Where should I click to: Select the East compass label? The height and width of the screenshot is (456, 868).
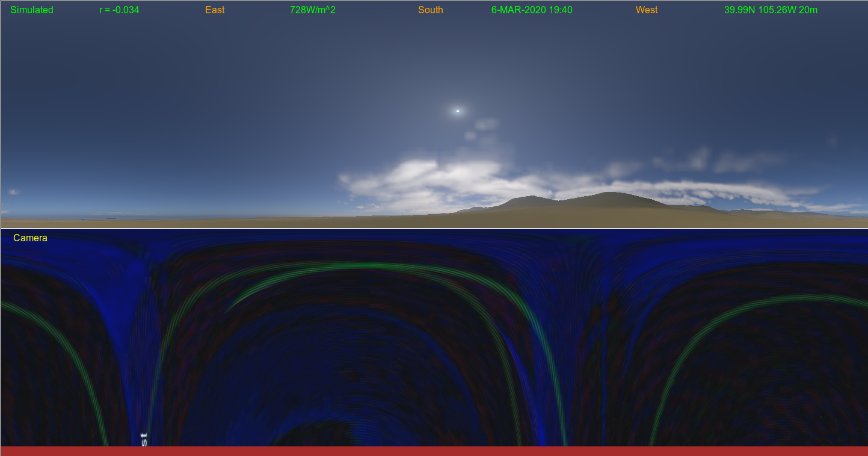(215, 10)
